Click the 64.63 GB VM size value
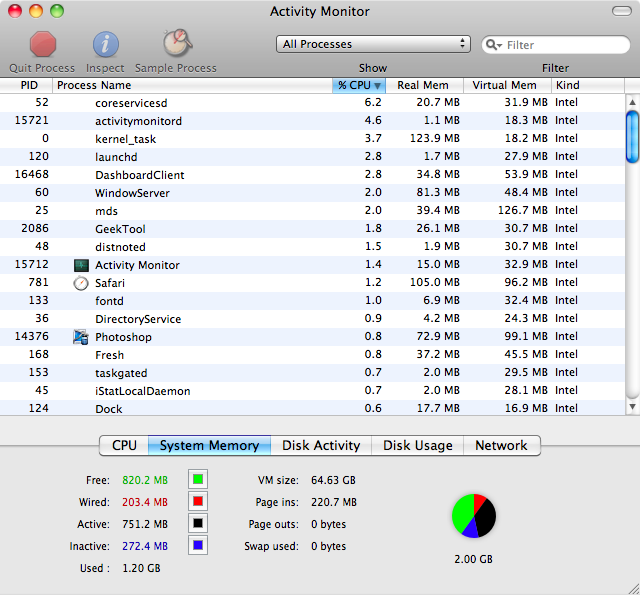640x595 pixels. coord(333,480)
